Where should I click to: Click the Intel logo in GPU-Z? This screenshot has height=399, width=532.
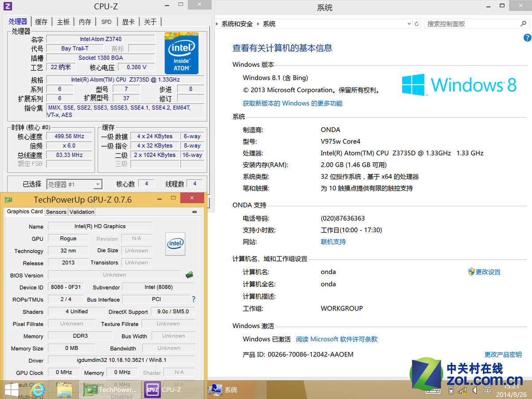[175, 244]
